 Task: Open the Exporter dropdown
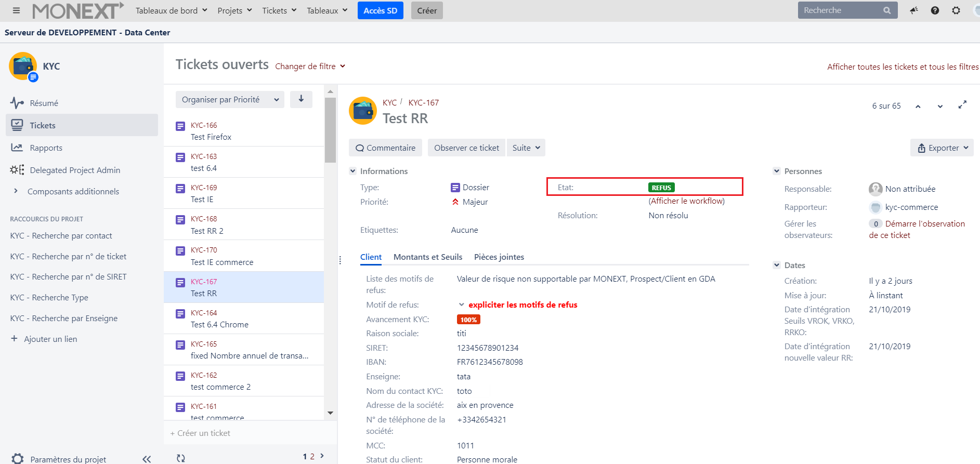pyautogui.click(x=942, y=148)
